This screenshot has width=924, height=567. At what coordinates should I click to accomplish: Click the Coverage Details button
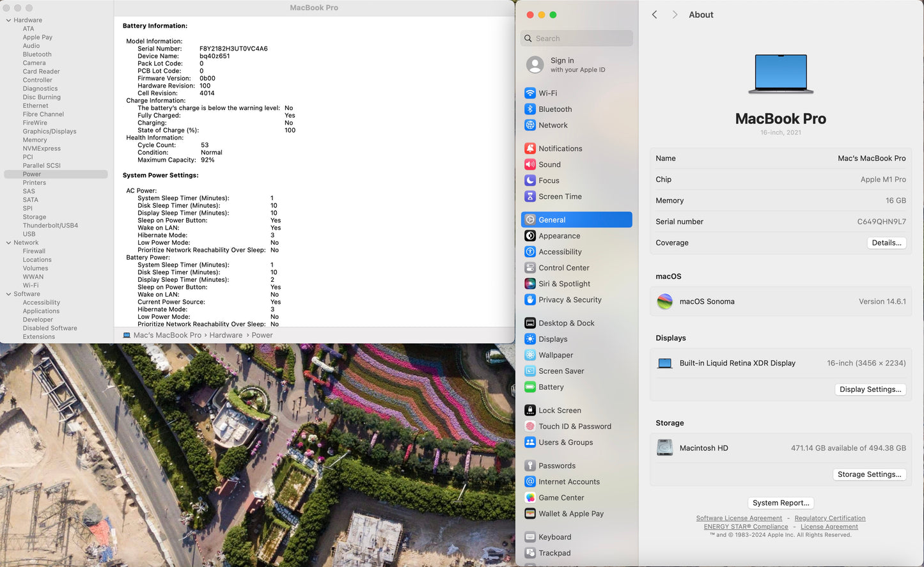click(x=886, y=243)
